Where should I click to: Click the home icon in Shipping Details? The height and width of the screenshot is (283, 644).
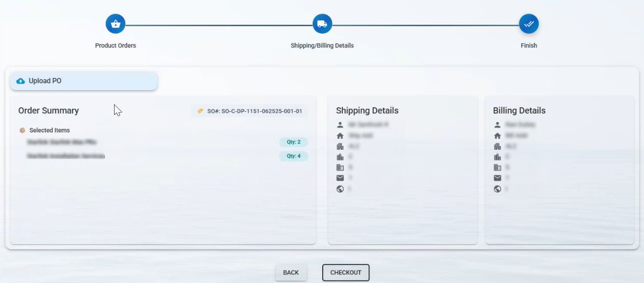340,135
